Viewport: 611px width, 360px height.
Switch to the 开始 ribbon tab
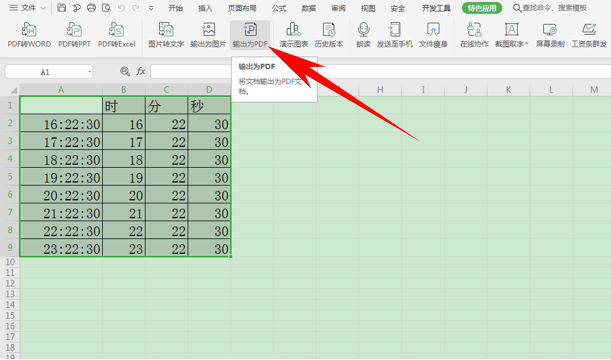click(x=176, y=8)
